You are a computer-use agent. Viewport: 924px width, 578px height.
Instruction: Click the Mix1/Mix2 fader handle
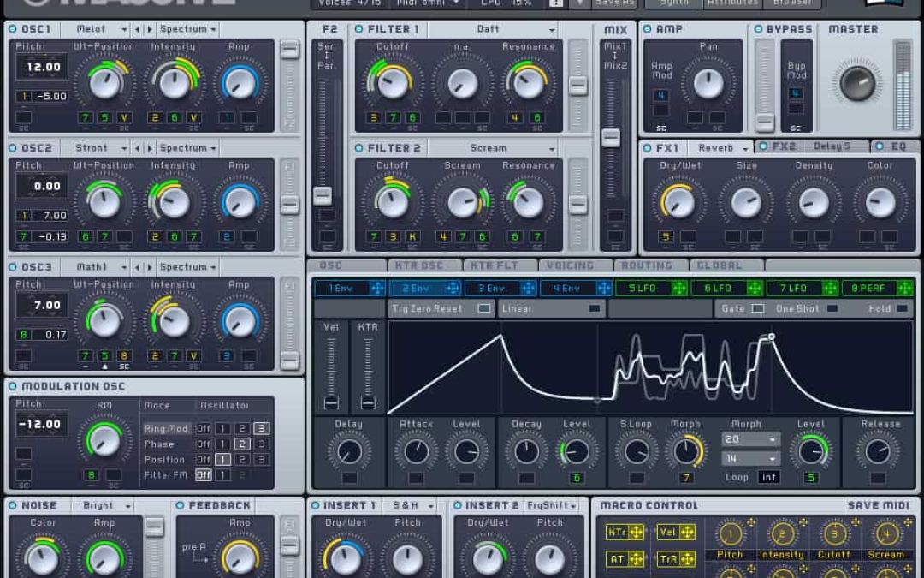(x=611, y=137)
